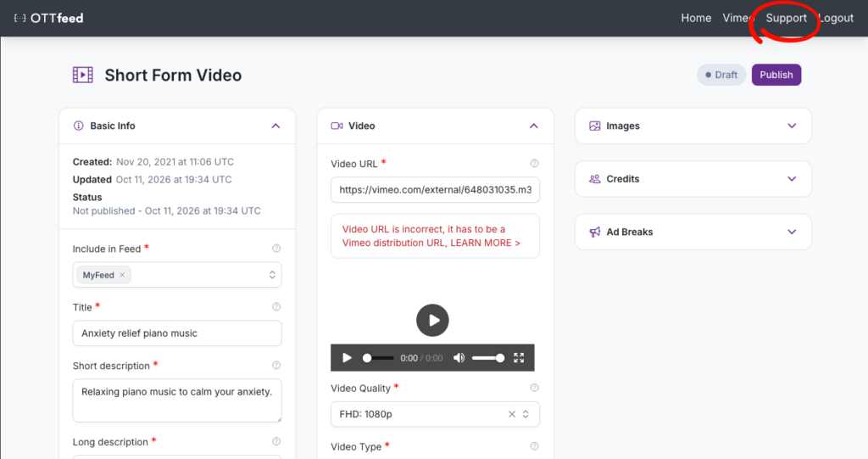Click the OTTfeed logo
The height and width of the screenshot is (459, 868).
[48, 19]
